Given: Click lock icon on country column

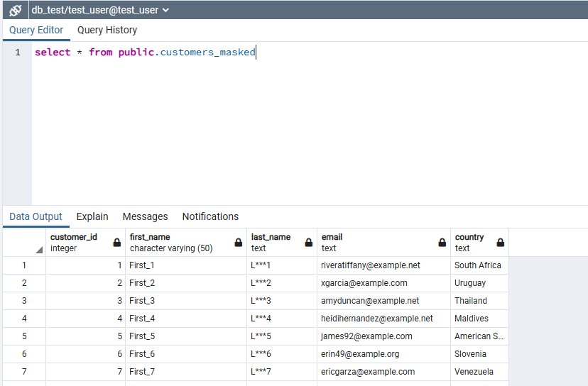Looking at the screenshot, I should pos(500,243).
